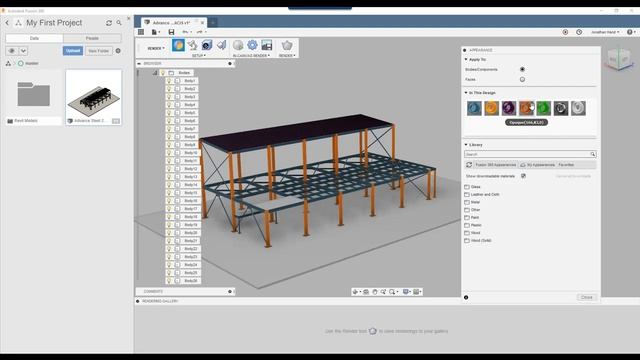Go back from My First Project
Screen dimensions: 640x360
point(7,23)
